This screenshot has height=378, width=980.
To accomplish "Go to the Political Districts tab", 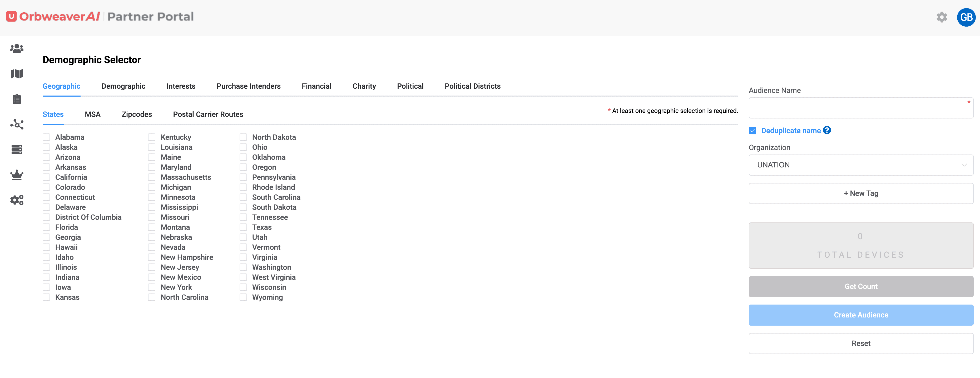I will click(472, 86).
